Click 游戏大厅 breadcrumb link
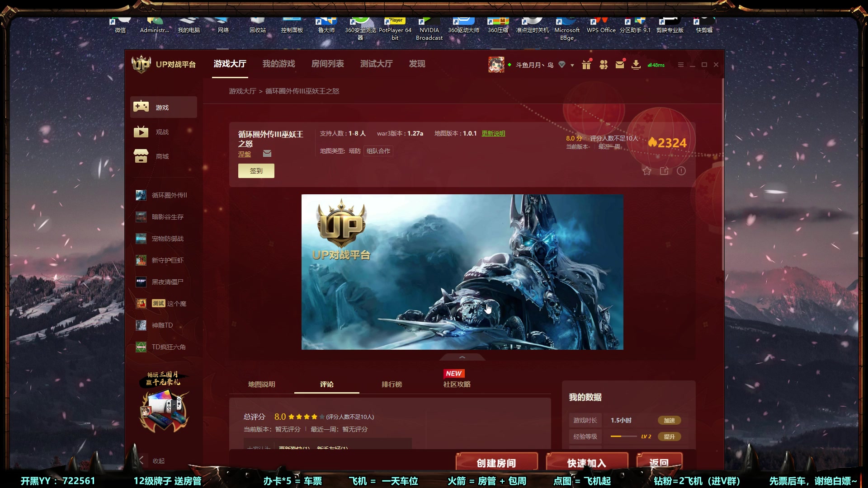The image size is (868, 488). pyautogui.click(x=242, y=91)
